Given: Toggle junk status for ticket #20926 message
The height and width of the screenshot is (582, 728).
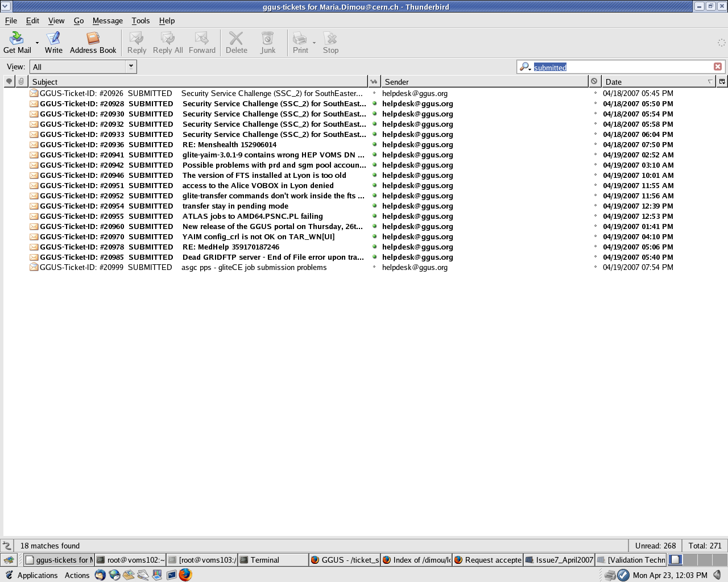Looking at the screenshot, I should point(595,93).
